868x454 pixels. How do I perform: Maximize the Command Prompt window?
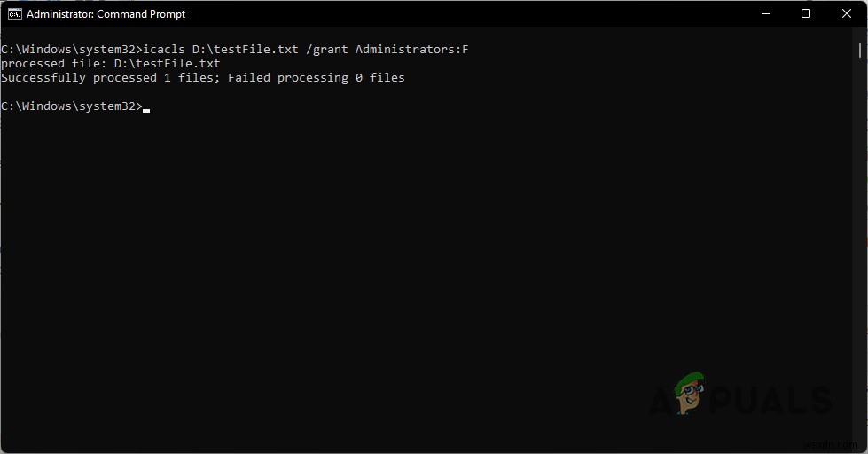click(806, 14)
